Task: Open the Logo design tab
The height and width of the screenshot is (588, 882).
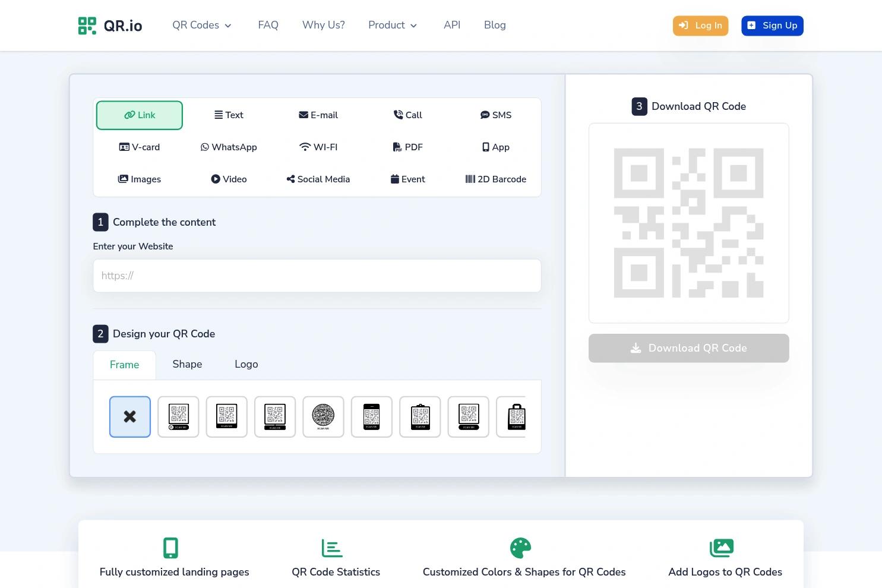Action: [x=246, y=365]
